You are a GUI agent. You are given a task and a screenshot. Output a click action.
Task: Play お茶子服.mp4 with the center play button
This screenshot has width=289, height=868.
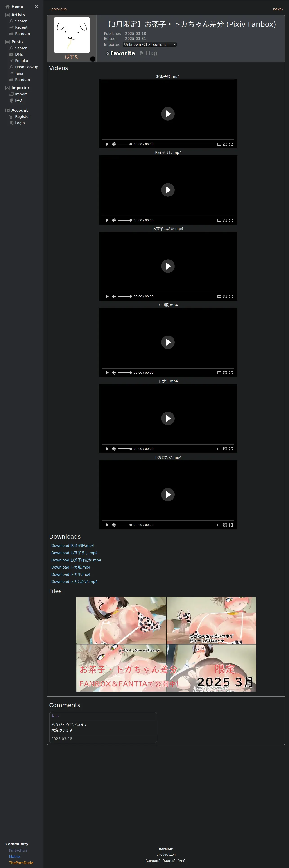point(168,114)
